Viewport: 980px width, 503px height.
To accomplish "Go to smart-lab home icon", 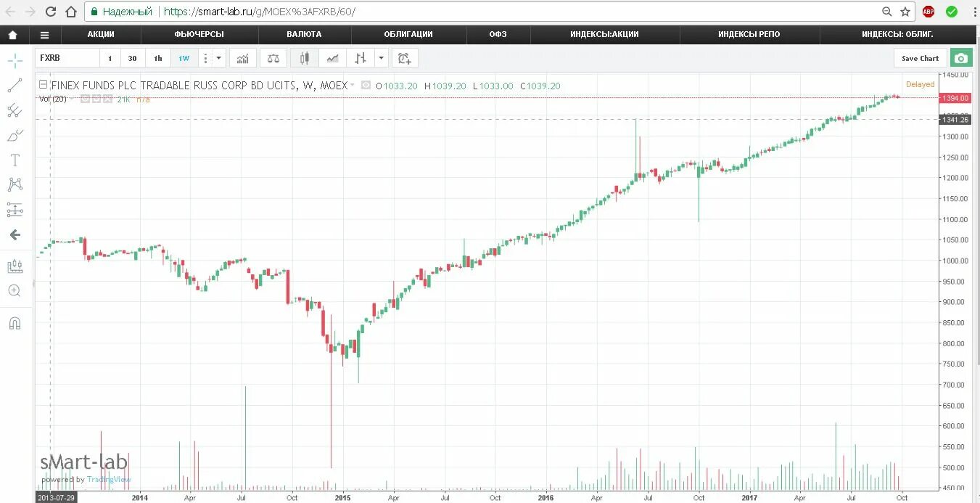I will 13,34.
